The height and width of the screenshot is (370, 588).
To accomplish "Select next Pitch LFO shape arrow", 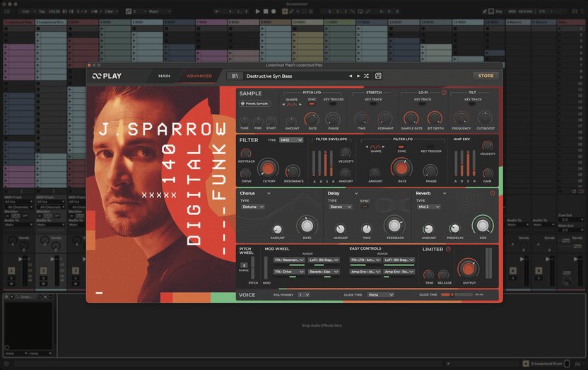I will coord(300,105).
